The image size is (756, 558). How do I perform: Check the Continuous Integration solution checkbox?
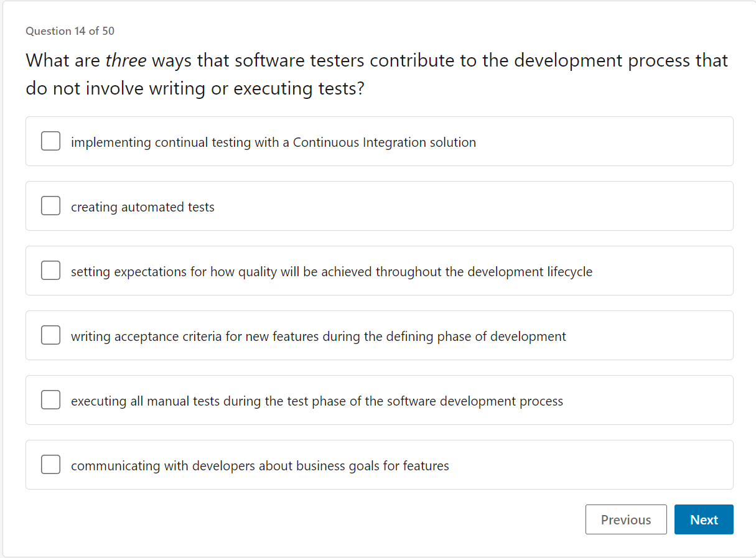[50, 141]
